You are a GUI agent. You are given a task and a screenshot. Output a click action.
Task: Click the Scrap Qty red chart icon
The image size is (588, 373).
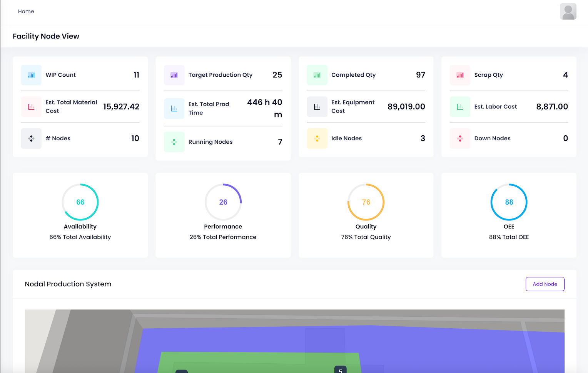[x=460, y=75]
